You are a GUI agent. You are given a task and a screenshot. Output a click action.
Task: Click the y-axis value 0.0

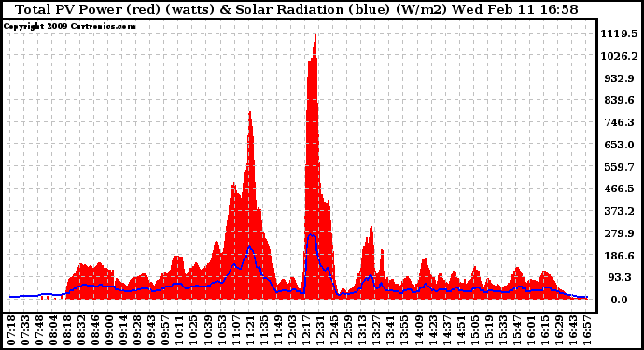[x=619, y=300]
